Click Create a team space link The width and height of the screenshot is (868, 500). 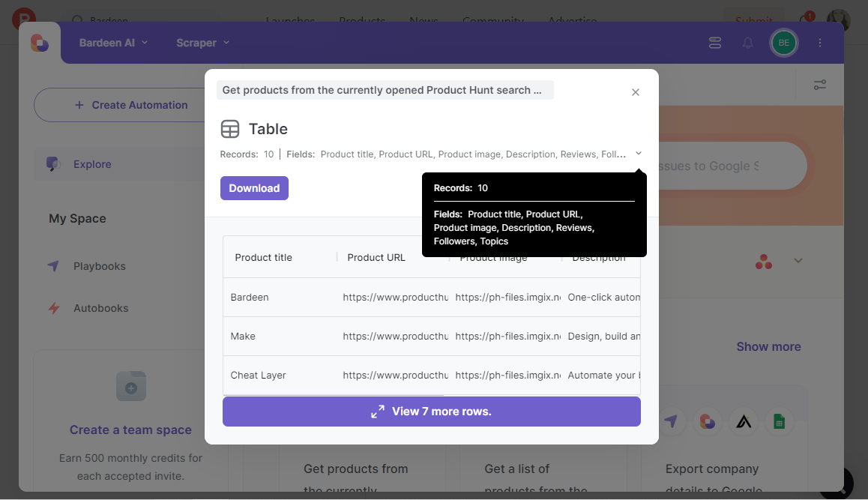click(130, 430)
